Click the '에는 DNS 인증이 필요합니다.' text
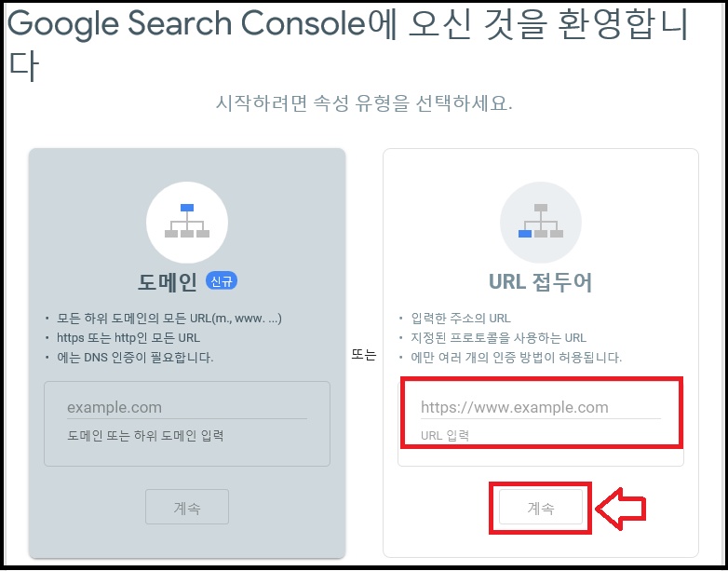The width and height of the screenshot is (728, 571). 135,358
